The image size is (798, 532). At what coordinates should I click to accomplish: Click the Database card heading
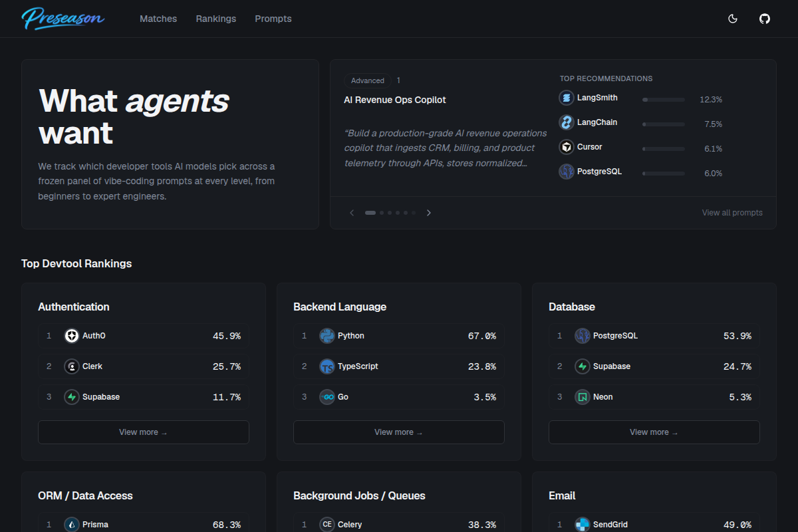click(x=572, y=307)
